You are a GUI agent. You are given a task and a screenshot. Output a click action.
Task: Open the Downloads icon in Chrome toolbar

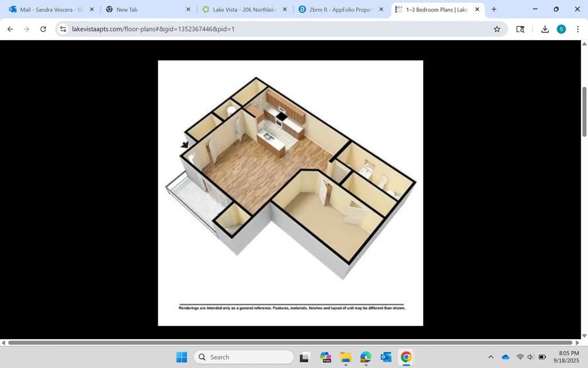(545, 29)
